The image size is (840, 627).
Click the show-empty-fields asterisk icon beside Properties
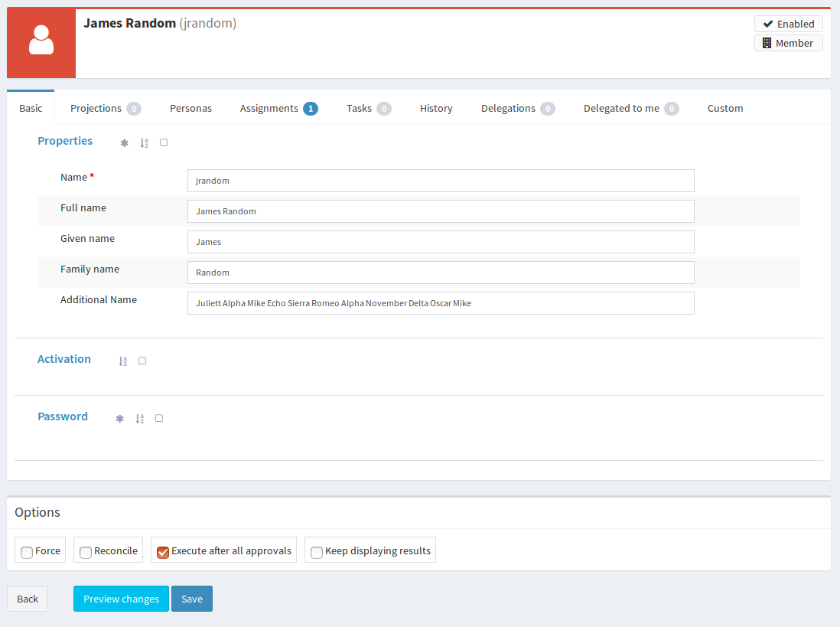point(125,143)
